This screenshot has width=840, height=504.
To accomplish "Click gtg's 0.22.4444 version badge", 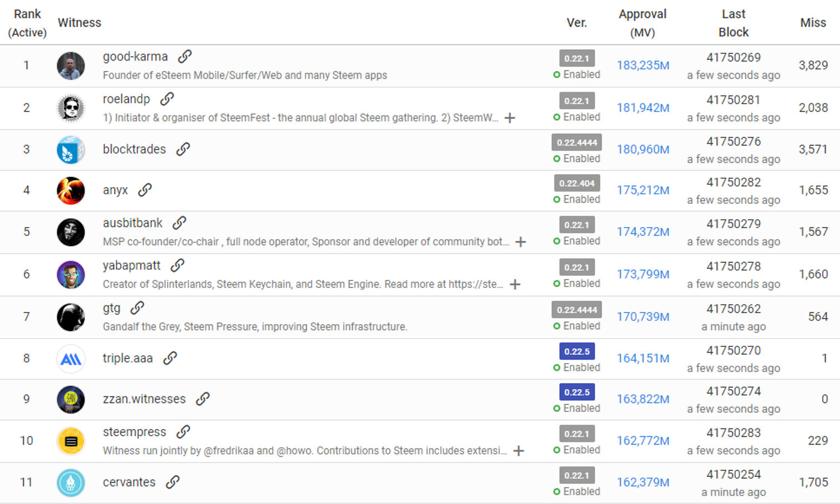I will (577, 310).
